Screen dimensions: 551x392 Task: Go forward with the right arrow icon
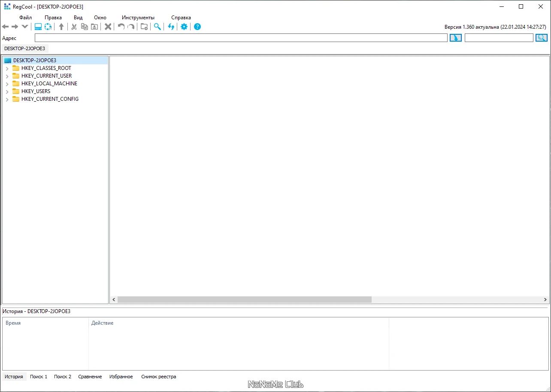pyautogui.click(x=15, y=27)
